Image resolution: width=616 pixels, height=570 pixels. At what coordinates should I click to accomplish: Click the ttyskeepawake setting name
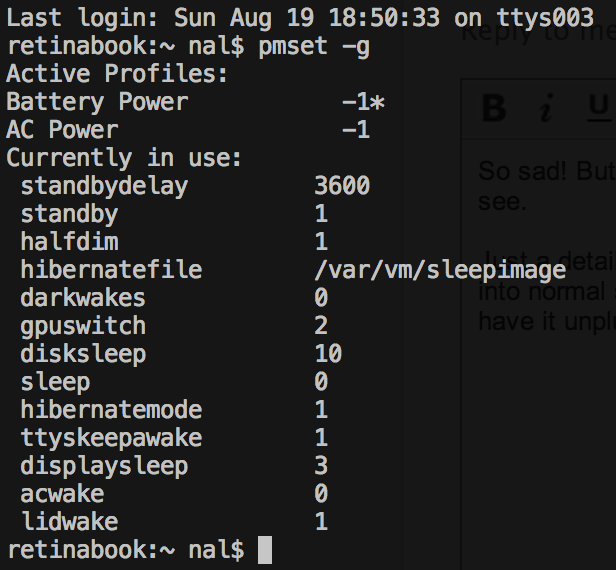coord(111,438)
